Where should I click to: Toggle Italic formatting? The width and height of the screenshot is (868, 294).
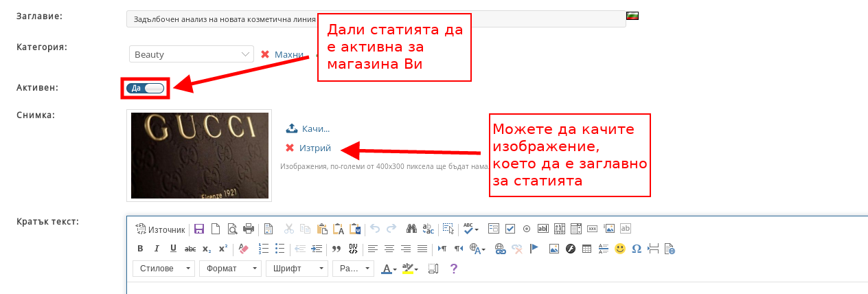tap(157, 249)
